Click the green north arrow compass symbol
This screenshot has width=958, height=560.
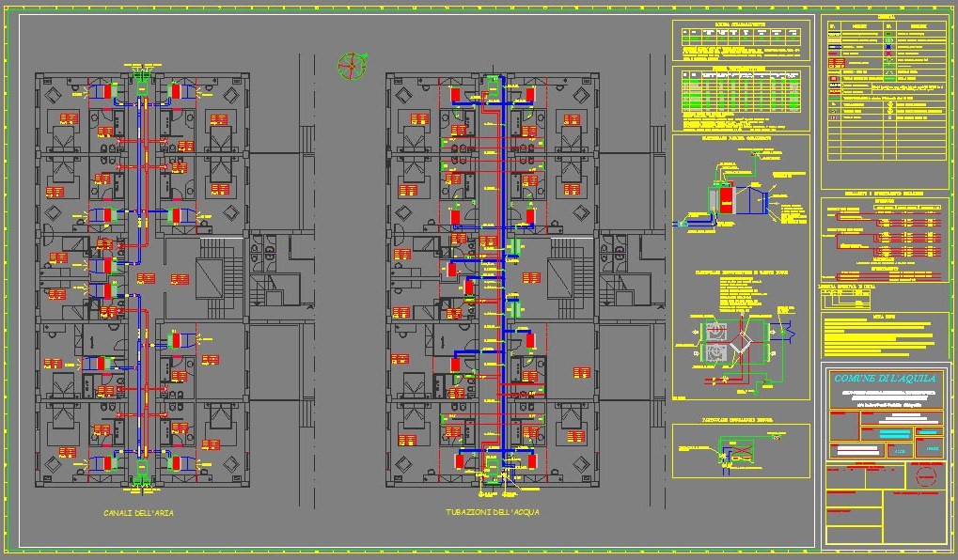click(350, 65)
